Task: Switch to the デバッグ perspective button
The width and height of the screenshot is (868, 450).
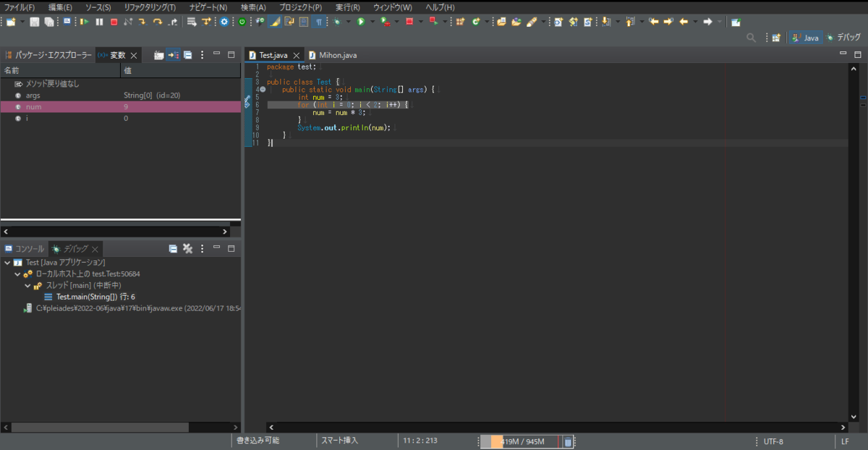Action: coord(843,37)
